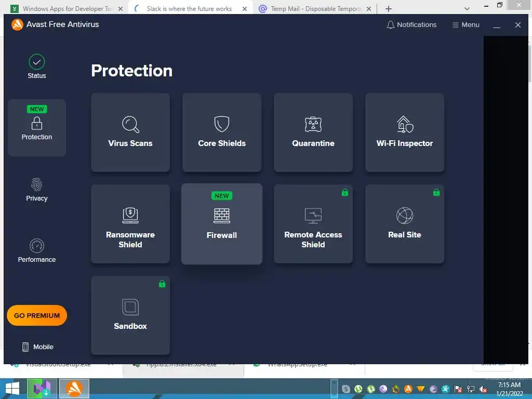Open the Menu hamburger
Image resolution: width=532 pixels, height=399 pixels.
pyautogui.click(x=466, y=25)
